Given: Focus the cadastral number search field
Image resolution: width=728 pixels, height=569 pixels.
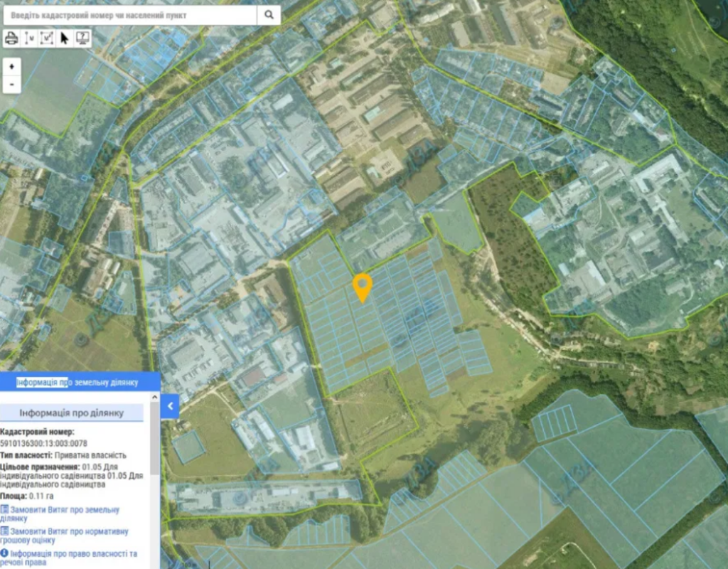Looking at the screenshot, I should (128, 14).
